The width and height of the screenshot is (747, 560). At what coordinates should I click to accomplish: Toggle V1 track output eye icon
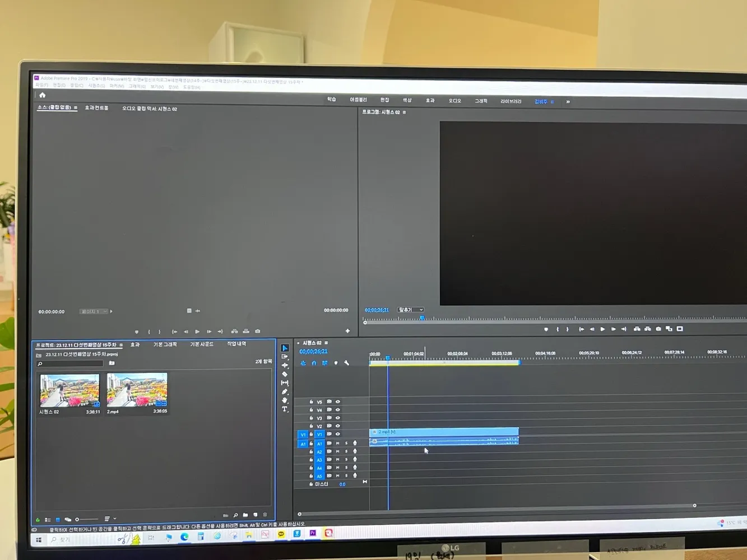(337, 434)
